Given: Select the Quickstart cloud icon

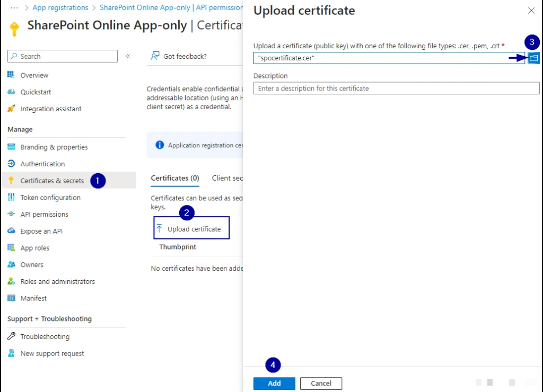Looking at the screenshot, I should (x=11, y=92).
